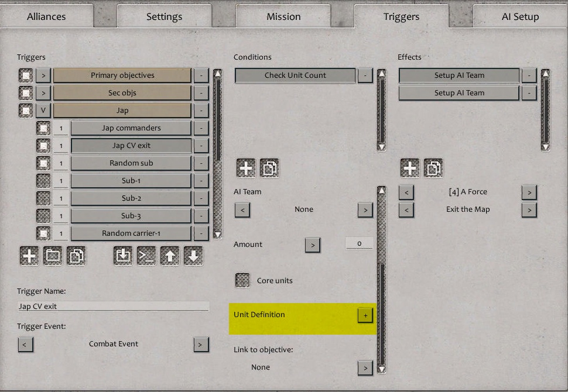Open the Link to objective selector arrow

click(x=365, y=368)
